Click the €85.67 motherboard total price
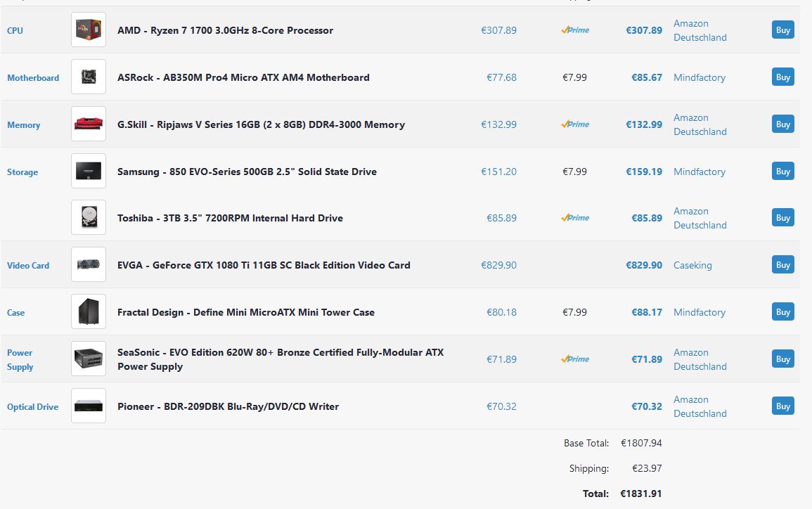This screenshot has width=812, height=509. click(x=646, y=77)
